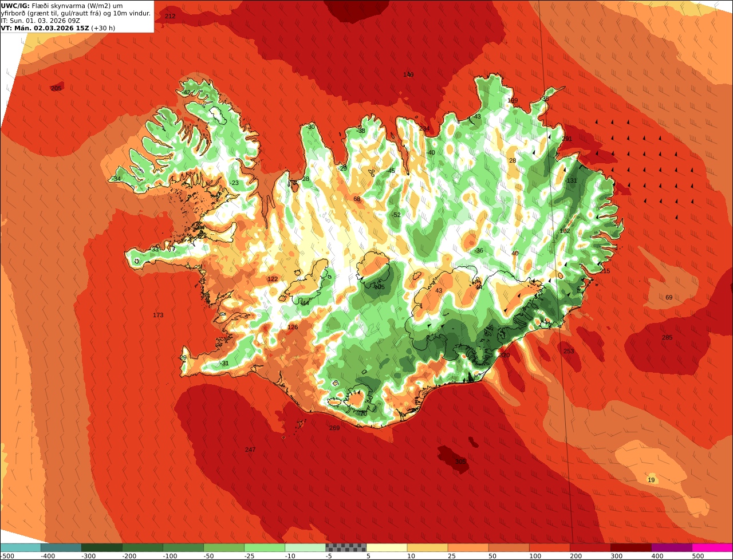The image size is (733, 560).
Task: Select the map value '-31'
Action: [x=224, y=364]
